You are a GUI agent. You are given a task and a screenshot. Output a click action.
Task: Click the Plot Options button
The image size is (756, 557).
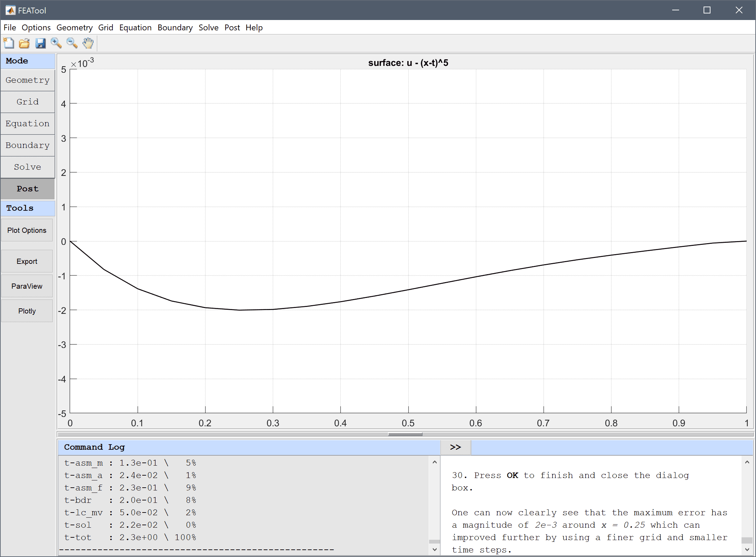coord(27,230)
